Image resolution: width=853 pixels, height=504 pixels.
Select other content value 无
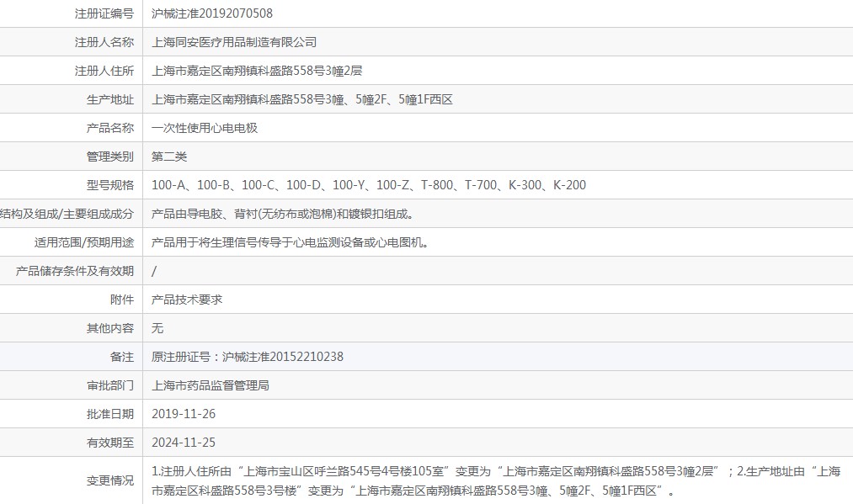point(157,328)
